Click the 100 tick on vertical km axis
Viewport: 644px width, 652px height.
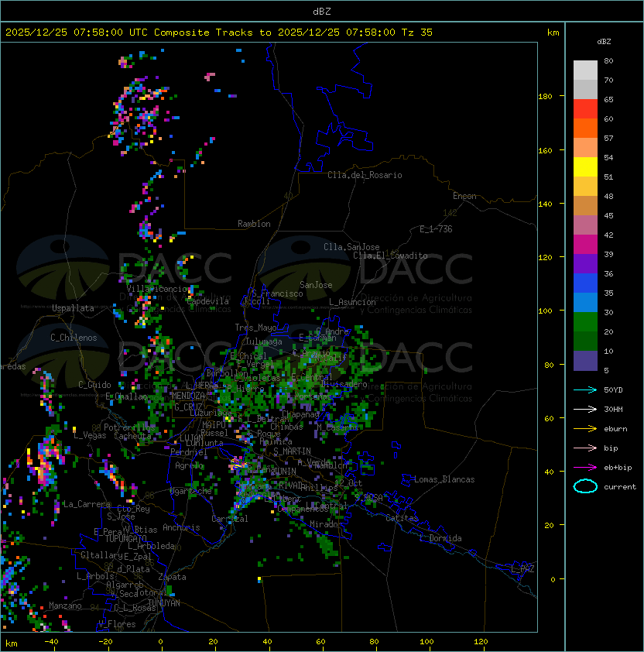pyautogui.click(x=545, y=311)
